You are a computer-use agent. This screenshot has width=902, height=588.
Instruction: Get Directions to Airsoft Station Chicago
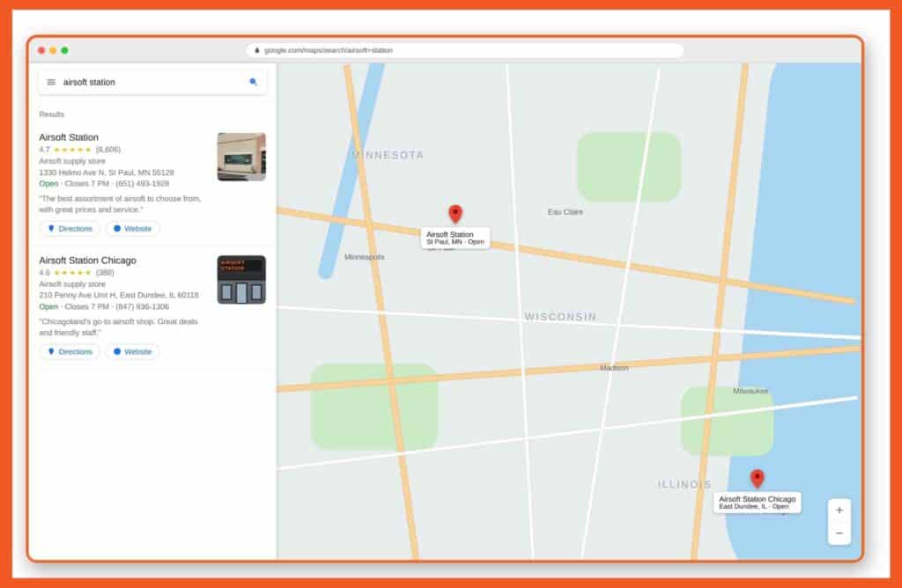click(70, 352)
